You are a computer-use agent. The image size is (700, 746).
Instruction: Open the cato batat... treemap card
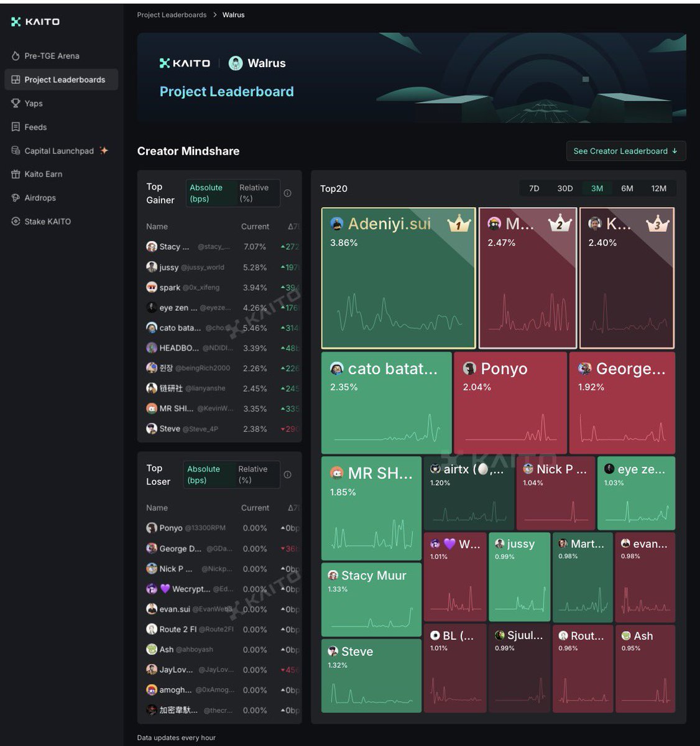point(387,403)
